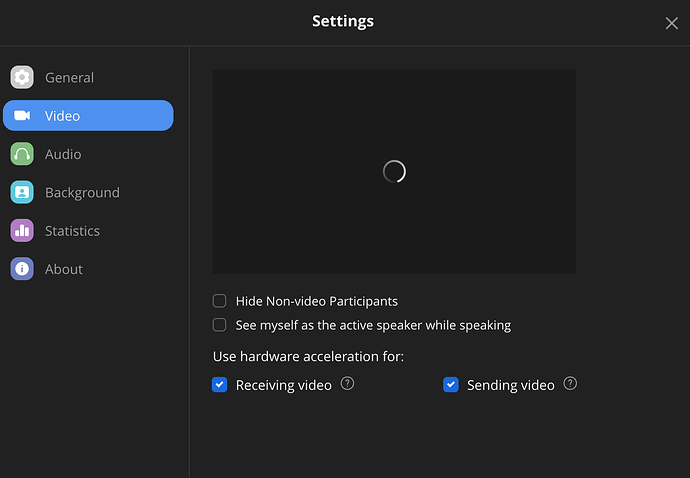Click the Background person icon
Image resolution: width=690 pixels, height=478 pixels.
tap(22, 193)
